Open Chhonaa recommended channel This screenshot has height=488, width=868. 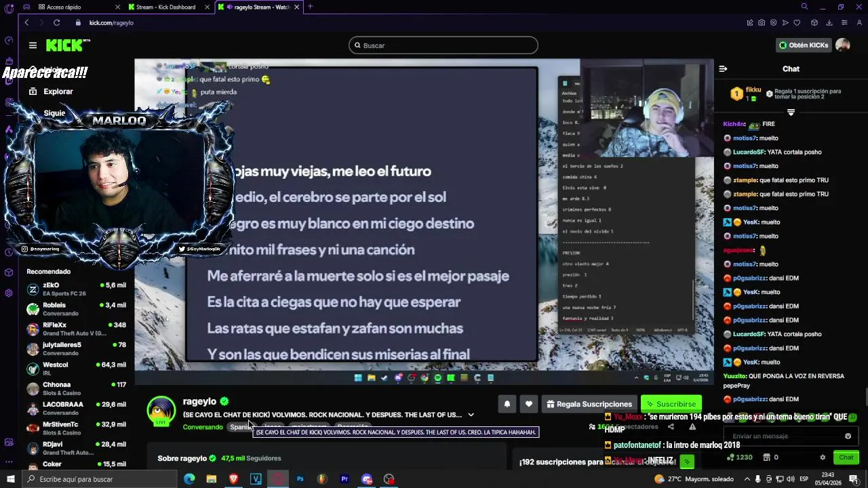pos(77,389)
